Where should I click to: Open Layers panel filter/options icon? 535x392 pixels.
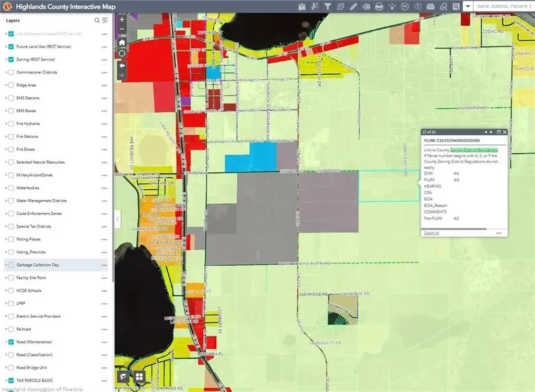tap(105, 20)
